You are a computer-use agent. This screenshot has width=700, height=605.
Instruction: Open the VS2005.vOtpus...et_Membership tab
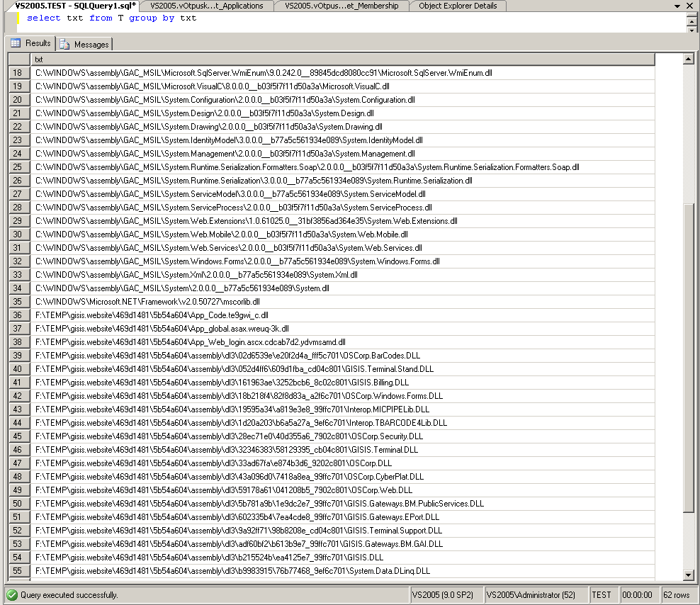(341, 6)
